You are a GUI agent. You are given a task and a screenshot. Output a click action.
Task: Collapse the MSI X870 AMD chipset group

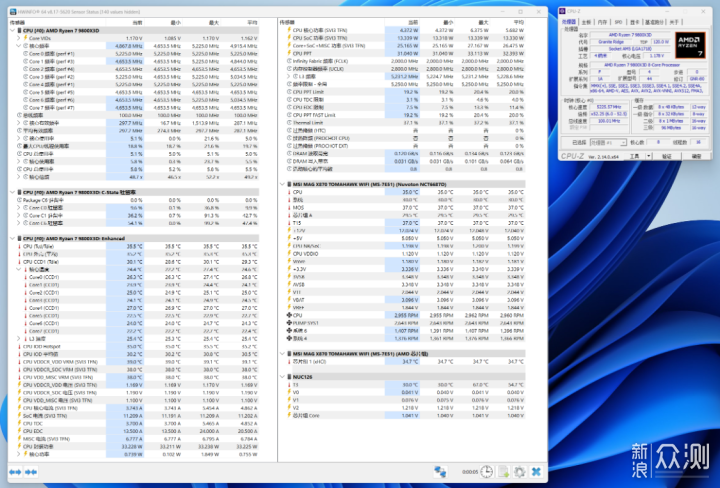282,353
